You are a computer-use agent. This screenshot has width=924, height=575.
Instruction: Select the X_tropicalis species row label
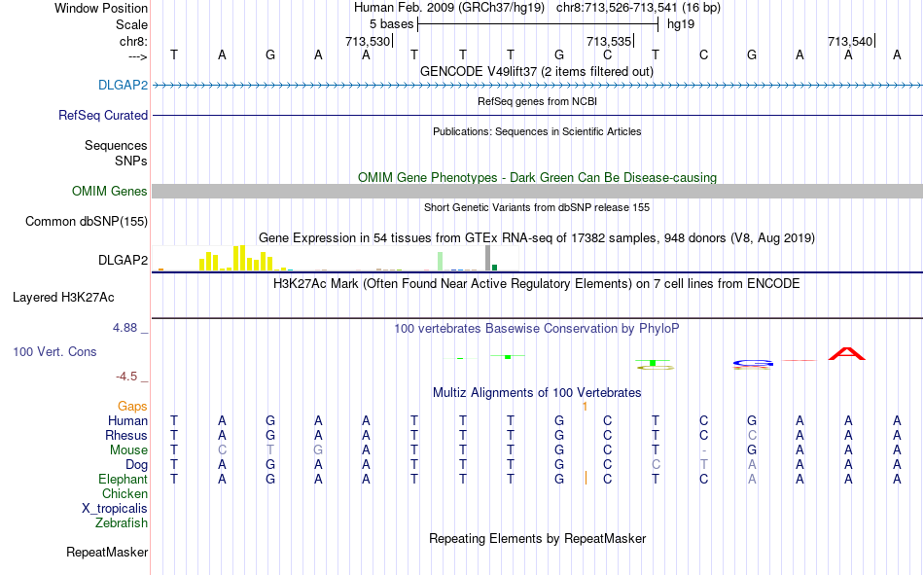point(115,509)
